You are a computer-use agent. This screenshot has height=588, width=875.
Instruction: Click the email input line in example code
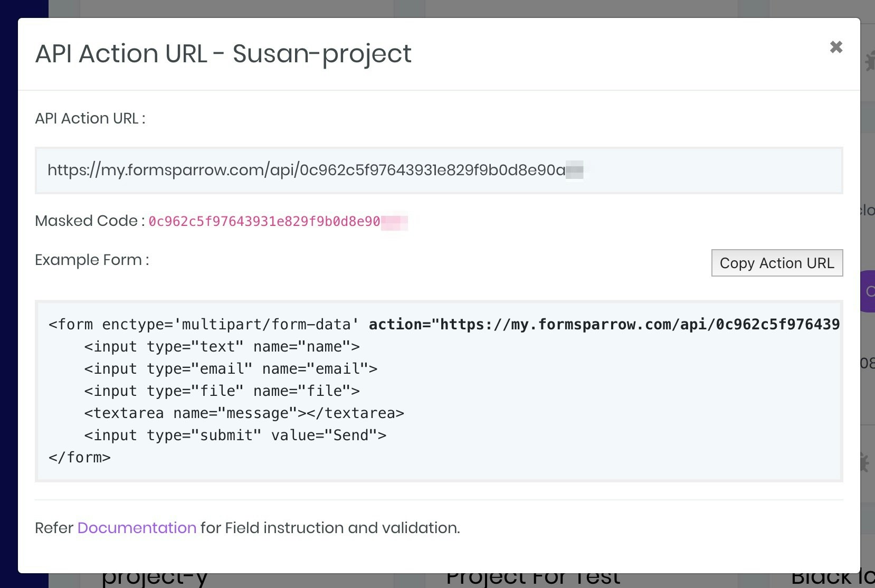tap(231, 369)
